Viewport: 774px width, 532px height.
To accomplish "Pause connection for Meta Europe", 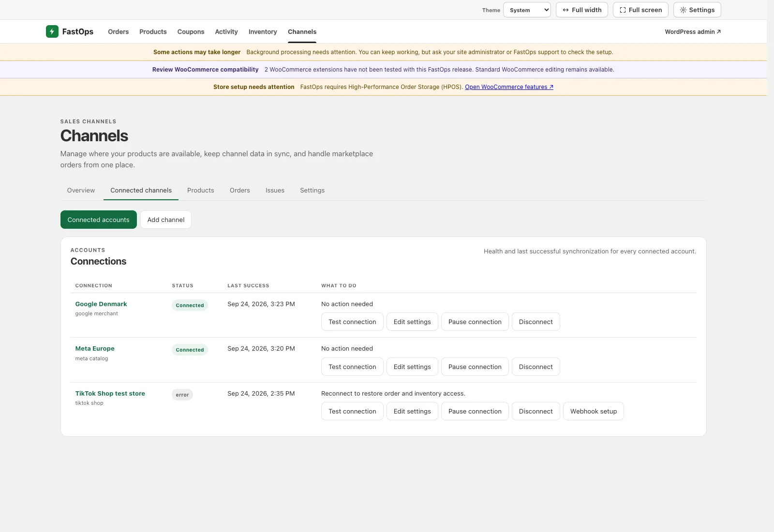I will tap(475, 367).
